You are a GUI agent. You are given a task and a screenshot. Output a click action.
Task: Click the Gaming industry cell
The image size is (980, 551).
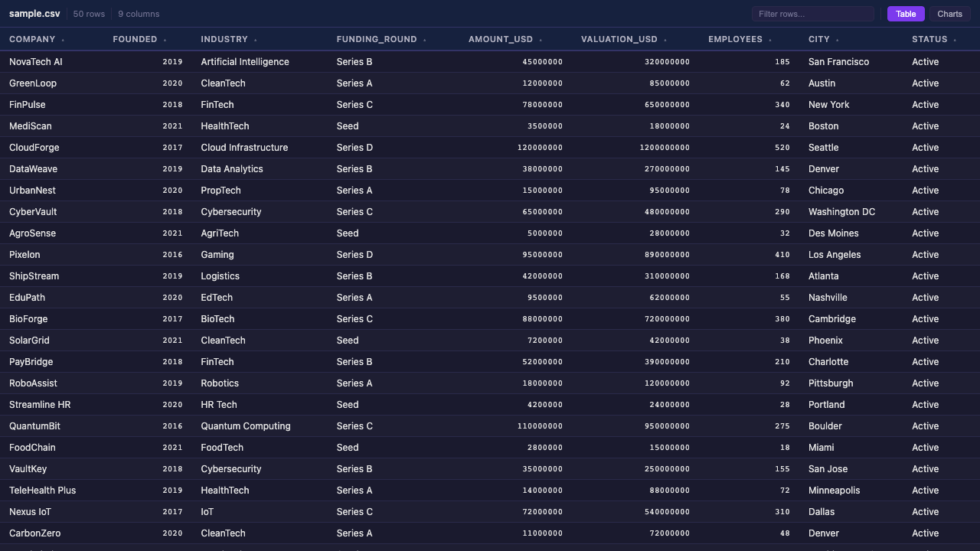[x=260, y=255]
